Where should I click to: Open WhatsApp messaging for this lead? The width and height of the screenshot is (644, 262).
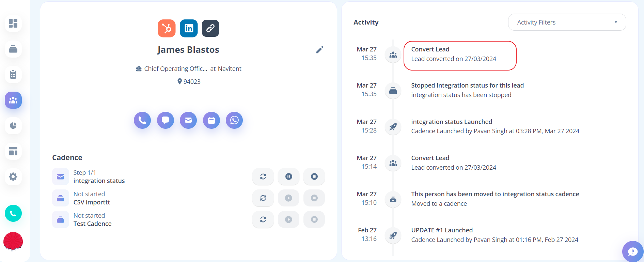(234, 120)
